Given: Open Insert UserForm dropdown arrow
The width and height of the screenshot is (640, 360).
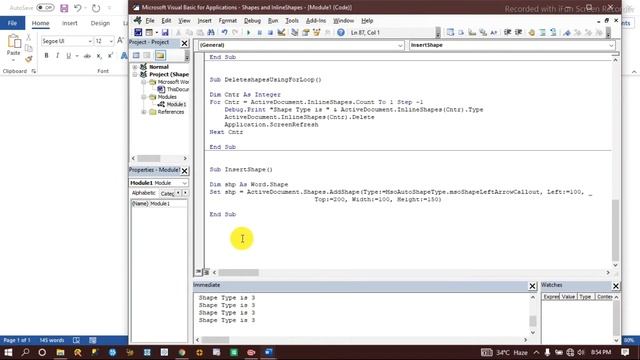Looking at the screenshot, I should (156, 32).
